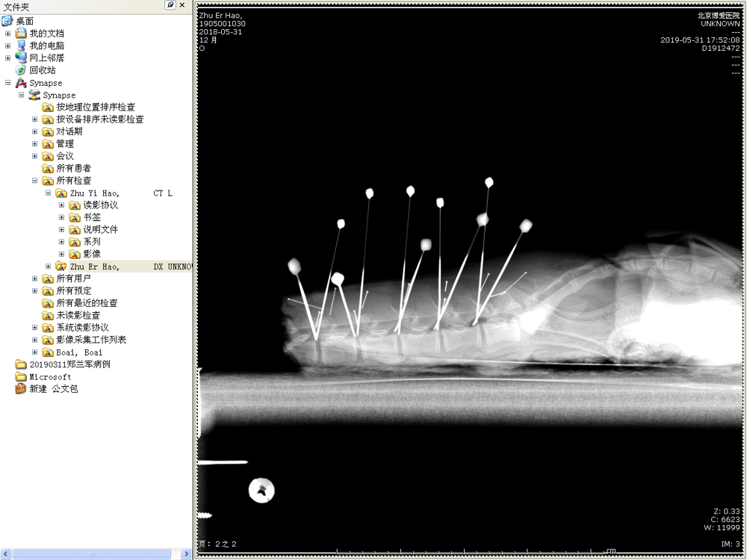Screen dimensions: 747x560
Task: Expand the Boai, Boai node
Action: pos(34,352)
